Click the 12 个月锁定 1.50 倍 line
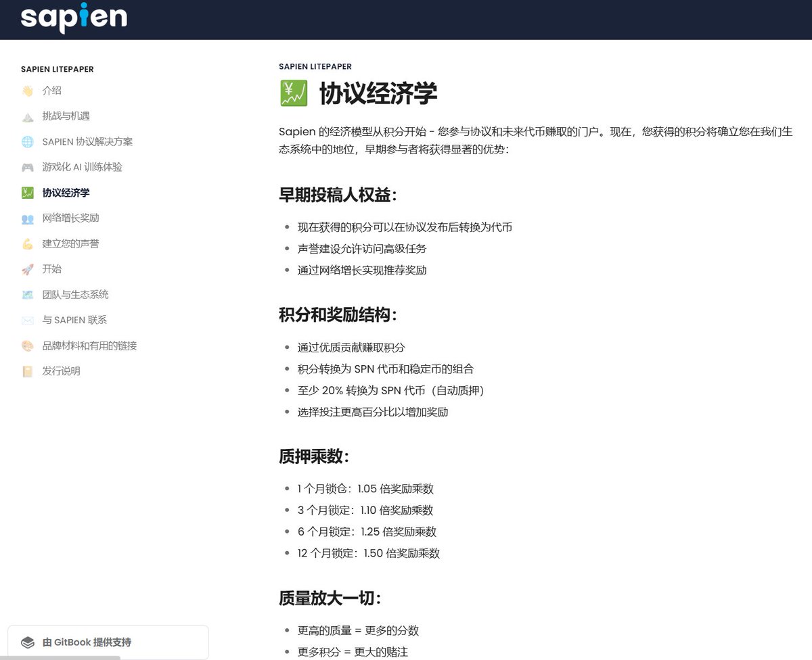The width and height of the screenshot is (812, 660). 369,553
